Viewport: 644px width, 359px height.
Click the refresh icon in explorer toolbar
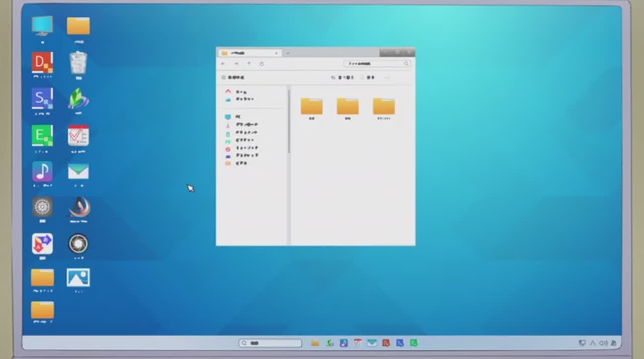tap(262, 64)
